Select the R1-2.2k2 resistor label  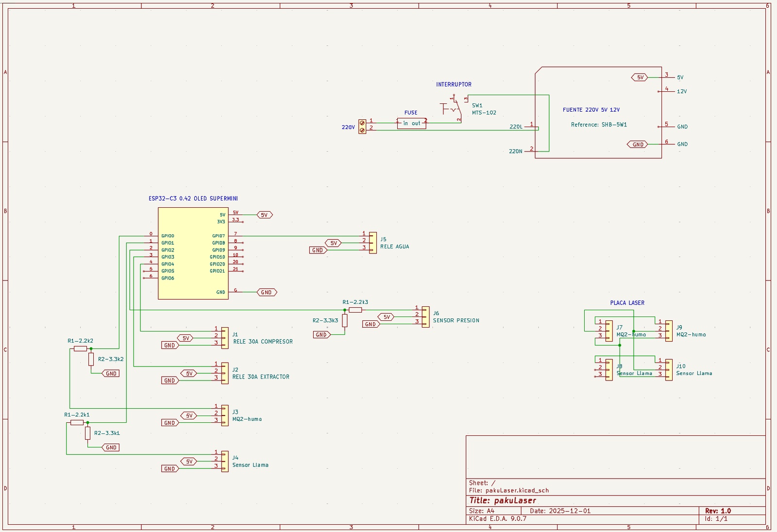(81, 341)
